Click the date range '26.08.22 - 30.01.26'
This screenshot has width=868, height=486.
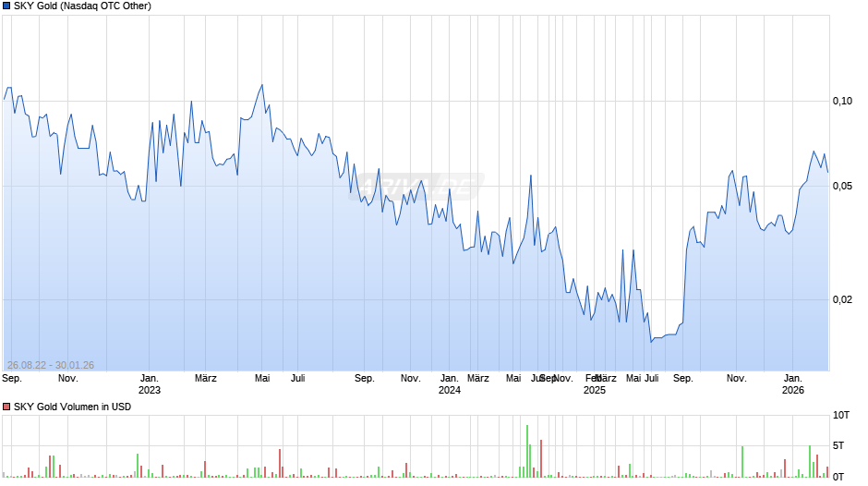tap(51, 365)
